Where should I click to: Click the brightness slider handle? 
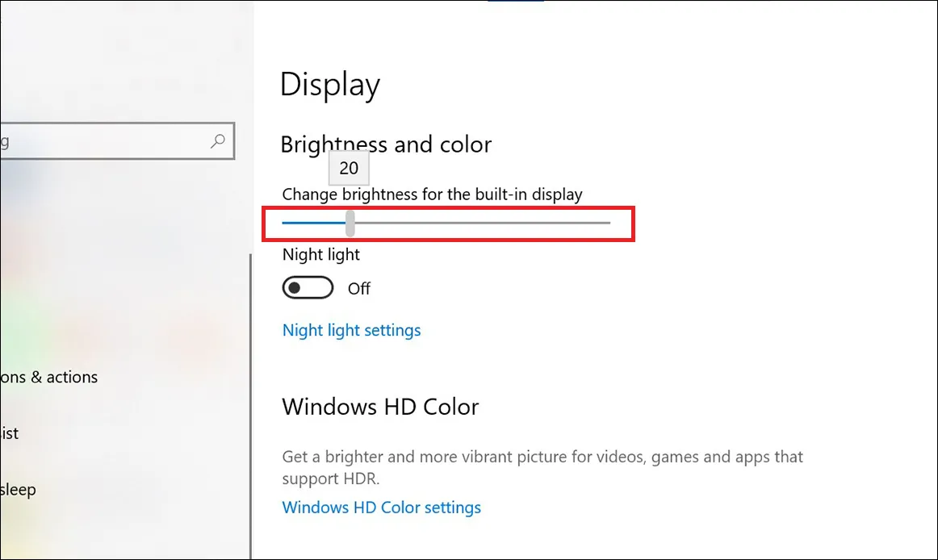point(349,223)
